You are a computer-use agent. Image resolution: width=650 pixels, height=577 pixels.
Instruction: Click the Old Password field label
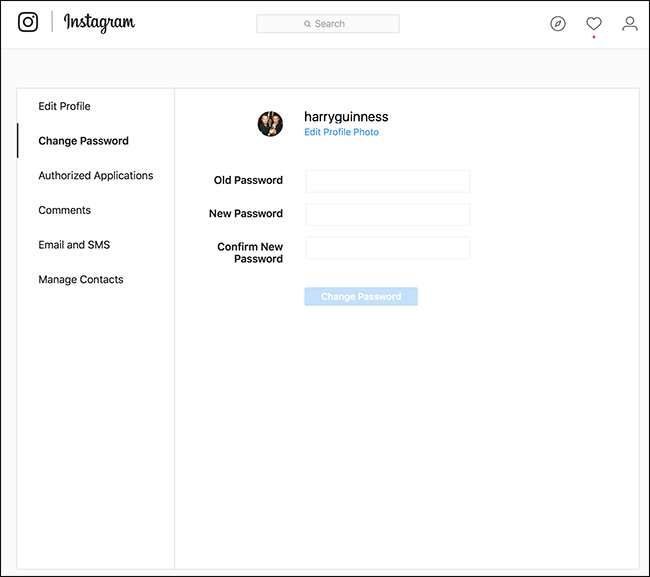tap(248, 181)
